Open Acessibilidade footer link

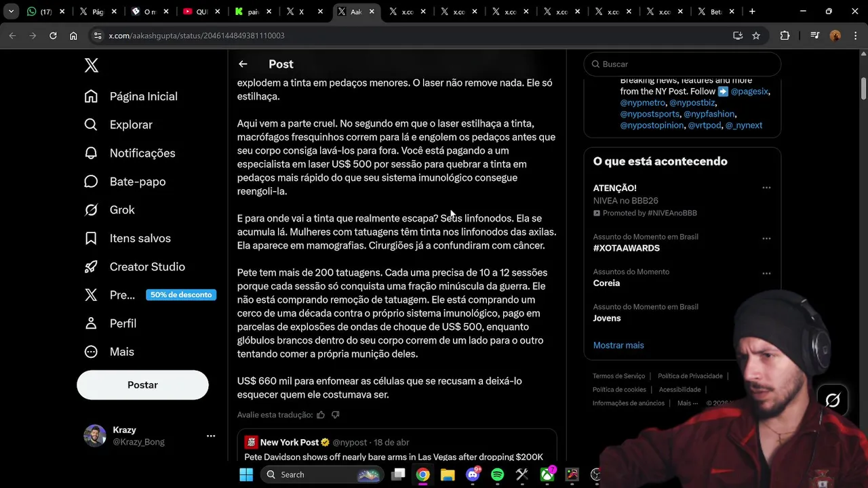click(679, 390)
